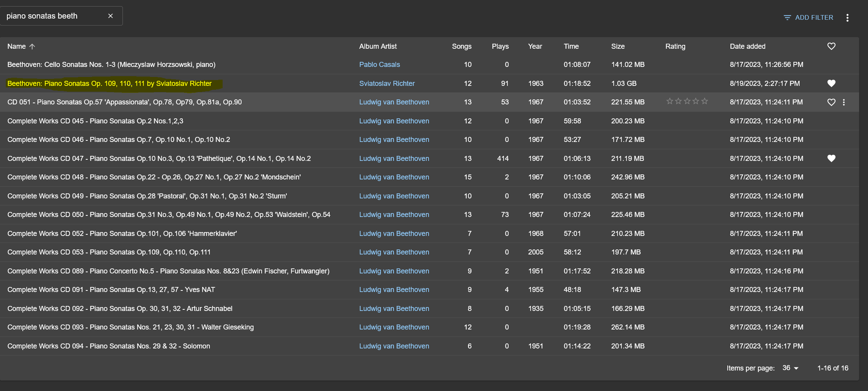Open CD 092 Artur Schnabel album
Viewport: 868px width, 391px height.
tap(120, 309)
